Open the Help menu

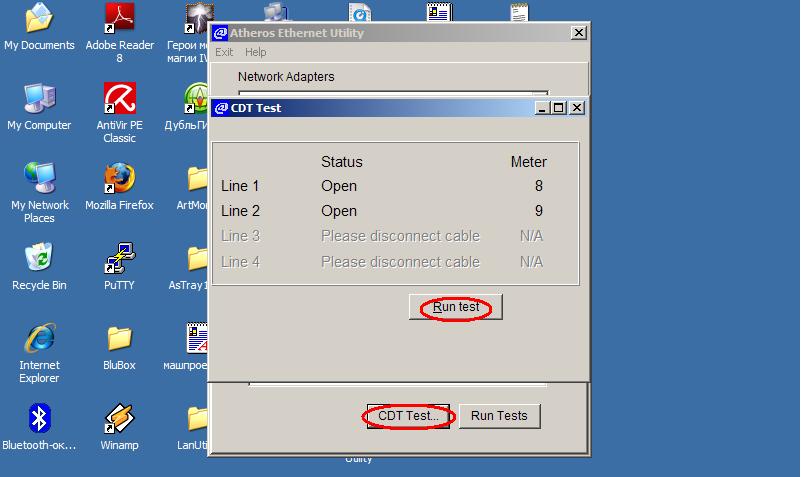255,52
